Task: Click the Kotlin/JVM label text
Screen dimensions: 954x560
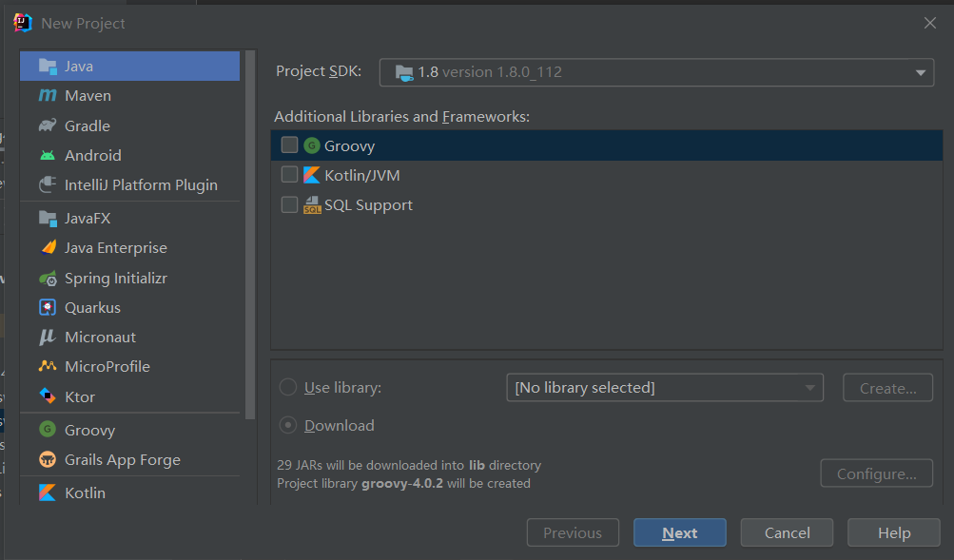Action: click(362, 176)
